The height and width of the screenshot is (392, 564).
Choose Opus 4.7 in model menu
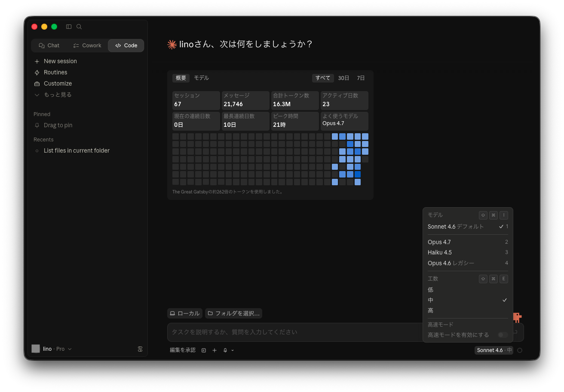pos(468,242)
